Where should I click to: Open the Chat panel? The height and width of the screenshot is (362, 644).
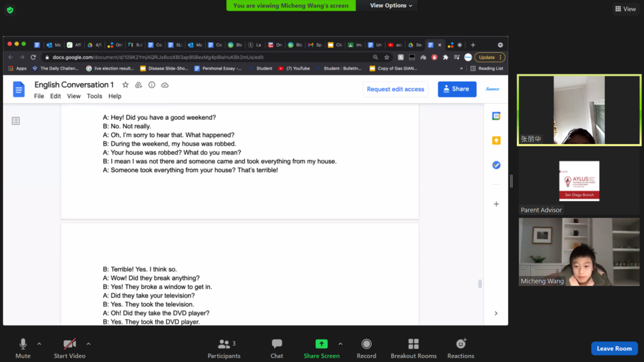coord(277,348)
